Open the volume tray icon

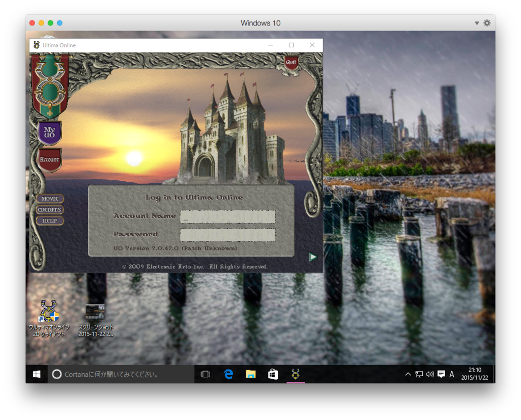coord(430,375)
